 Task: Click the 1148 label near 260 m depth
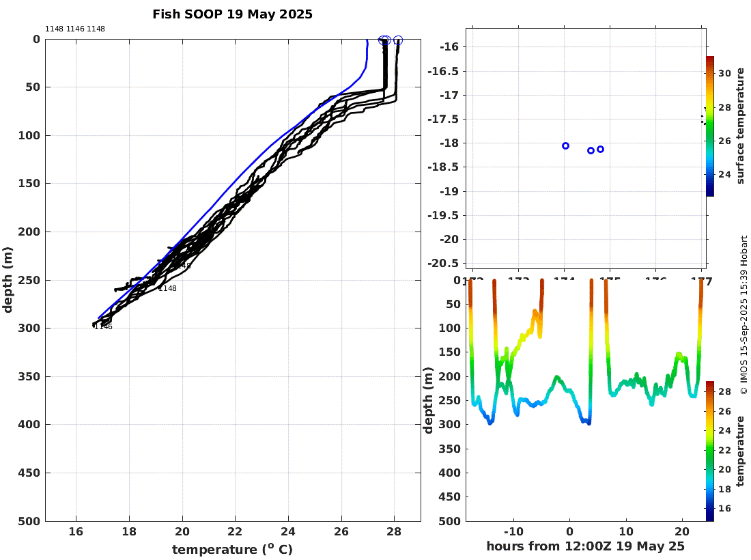point(167,288)
